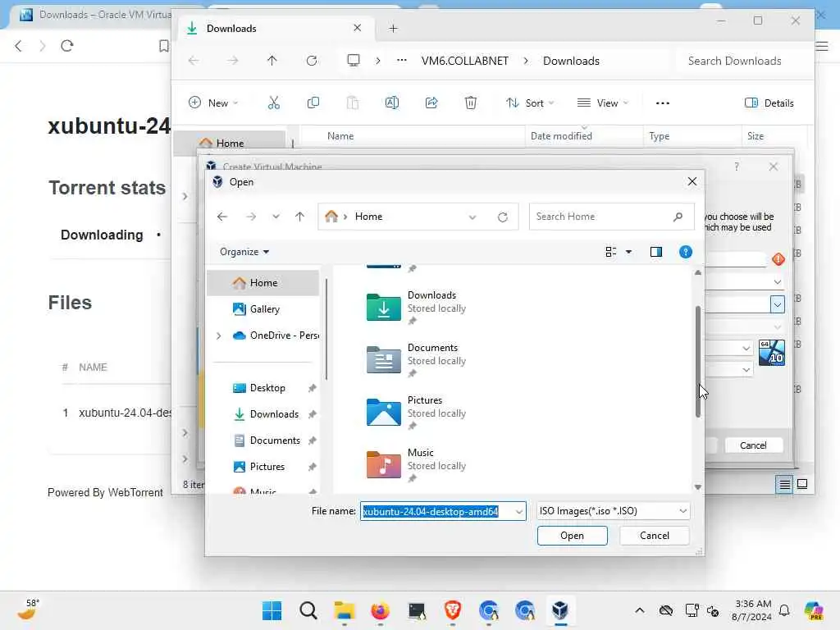Switch Explorer to large thumbnails view icon
The width and height of the screenshot is (840, 630).
click(802, 484)
